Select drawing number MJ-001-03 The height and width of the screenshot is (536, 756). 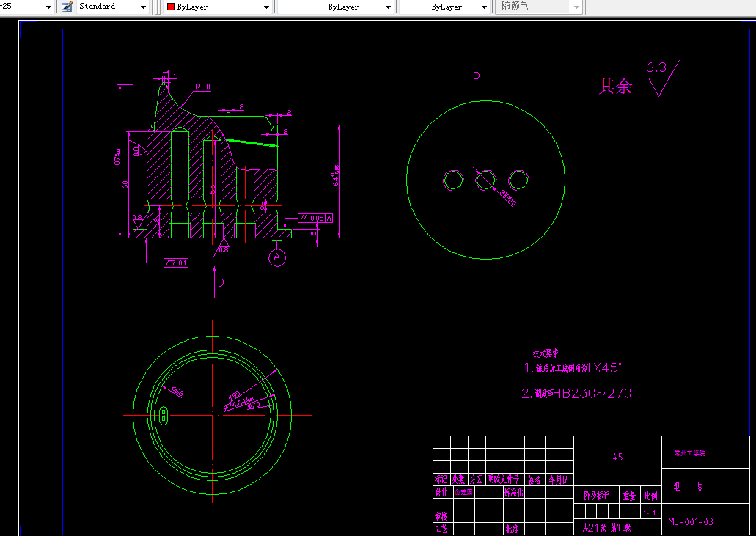click(691, 521)
